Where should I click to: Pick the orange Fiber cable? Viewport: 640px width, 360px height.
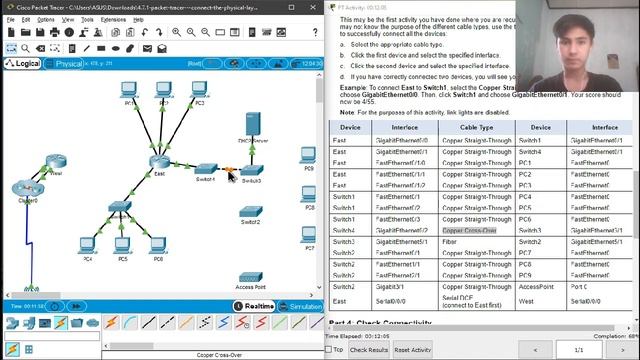click(x=187, y=322)
